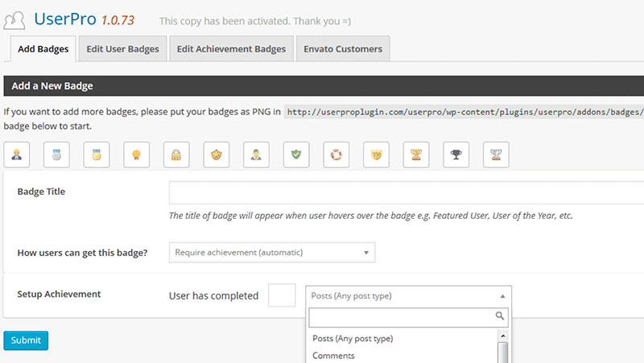644x363 pixels.
Task: Switch to Edit Achievement Badges tab
Action: point(231,49)
